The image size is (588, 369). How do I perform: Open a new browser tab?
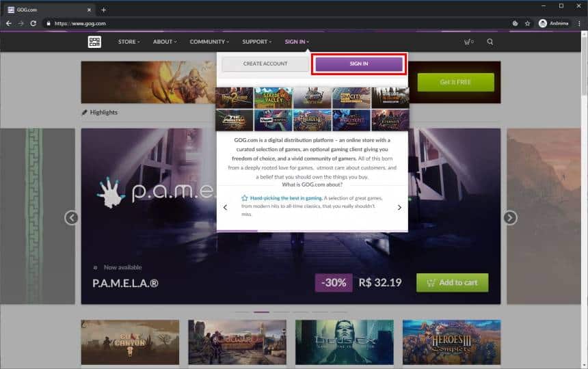[x=103, y=10]
